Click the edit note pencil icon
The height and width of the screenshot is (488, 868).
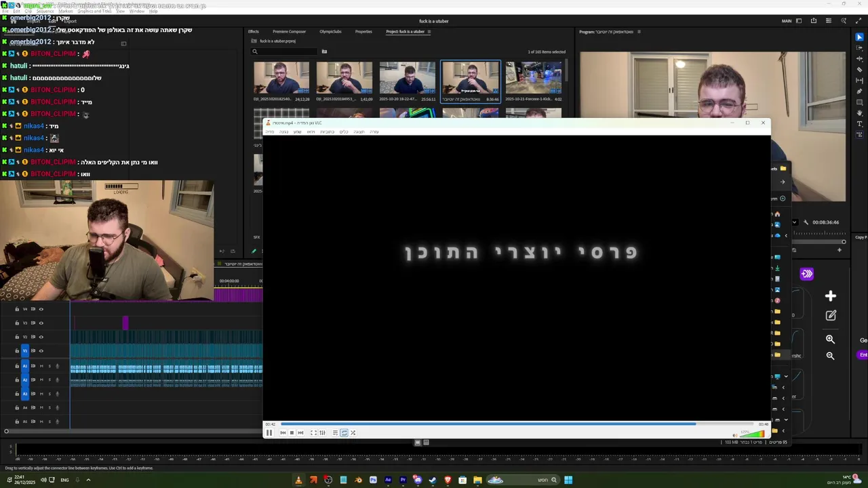pos(831,315)
